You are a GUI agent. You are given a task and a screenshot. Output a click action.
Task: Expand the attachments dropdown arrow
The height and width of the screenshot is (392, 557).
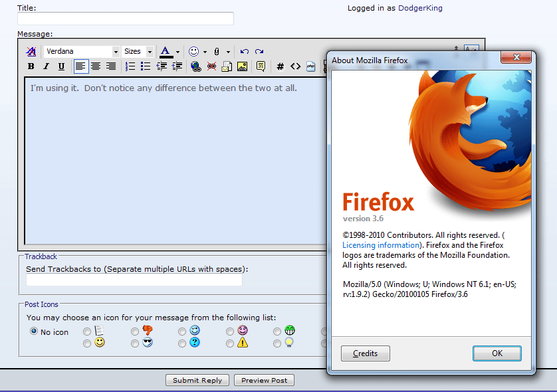click(228, 52)
